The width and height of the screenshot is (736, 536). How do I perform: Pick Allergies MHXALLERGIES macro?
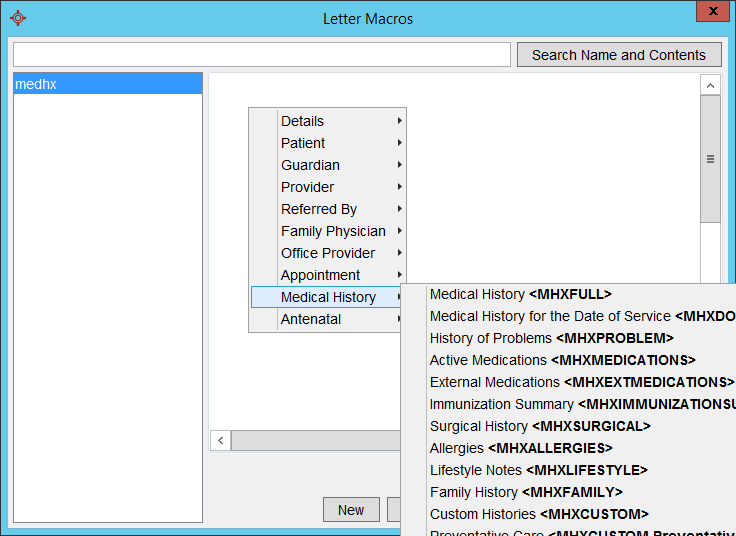520,448
